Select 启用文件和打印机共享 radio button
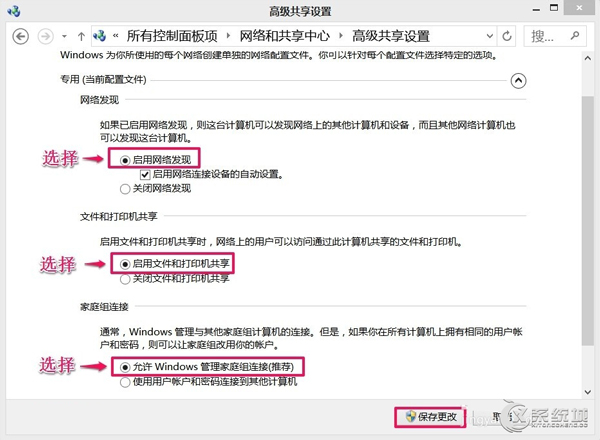 tap(125, 264)
